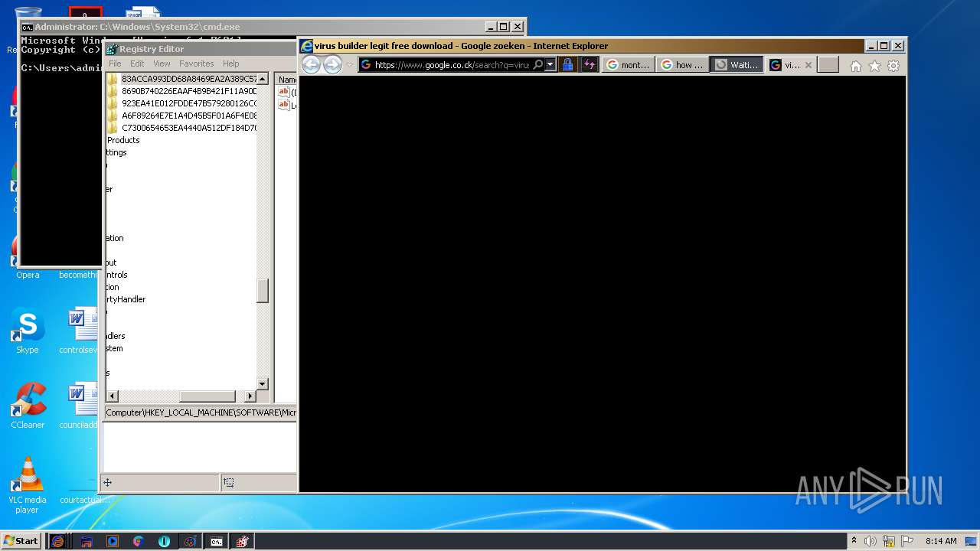Viewport: 980px width, 551px height.
Task: Select the first 'ab' string value icon
Action: pyautogui.click(x=284, y=92)
